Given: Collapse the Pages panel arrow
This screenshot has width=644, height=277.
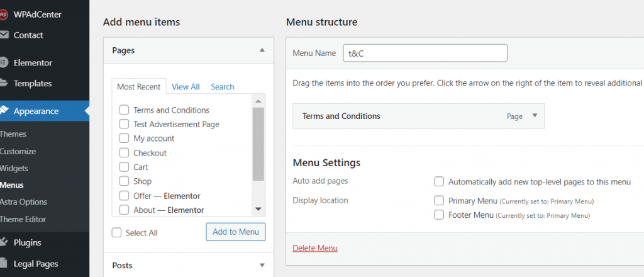Looking at the screenshot, I should [262, 50].
